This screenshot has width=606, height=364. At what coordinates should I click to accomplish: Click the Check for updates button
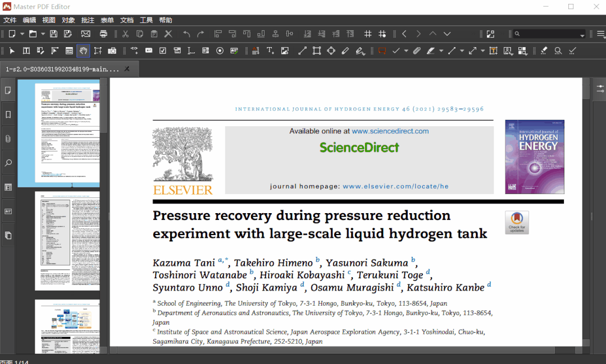(x=517, y=223)
